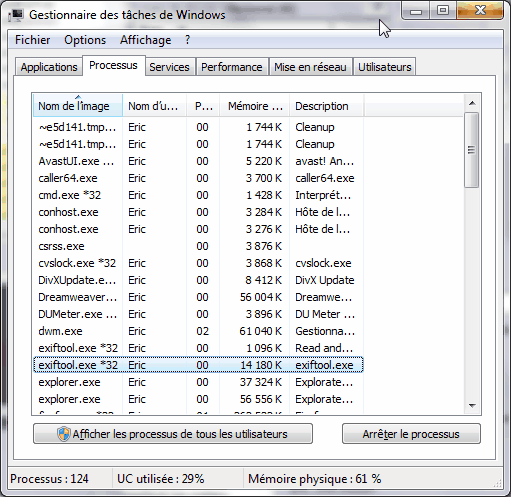This screenshot has height=497, width=511.
Task: Click the Gestionna... description cell
Action: (325, 331)
